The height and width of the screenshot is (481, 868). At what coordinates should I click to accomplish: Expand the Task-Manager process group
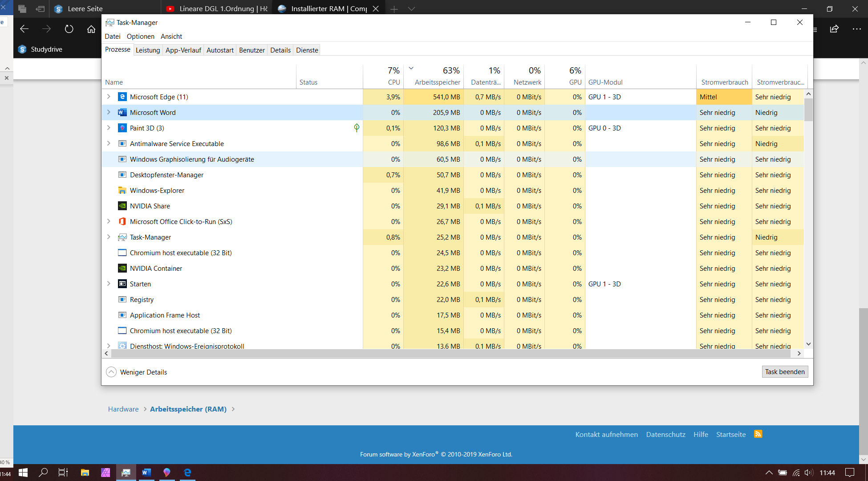click(109, 237)
